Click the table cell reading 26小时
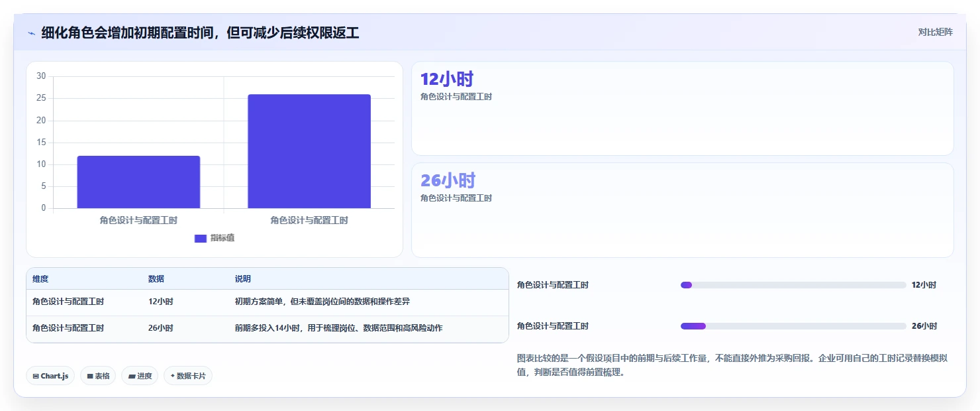Image resolution: width=980 pixels, height=411 pixels. coord(161,328)
